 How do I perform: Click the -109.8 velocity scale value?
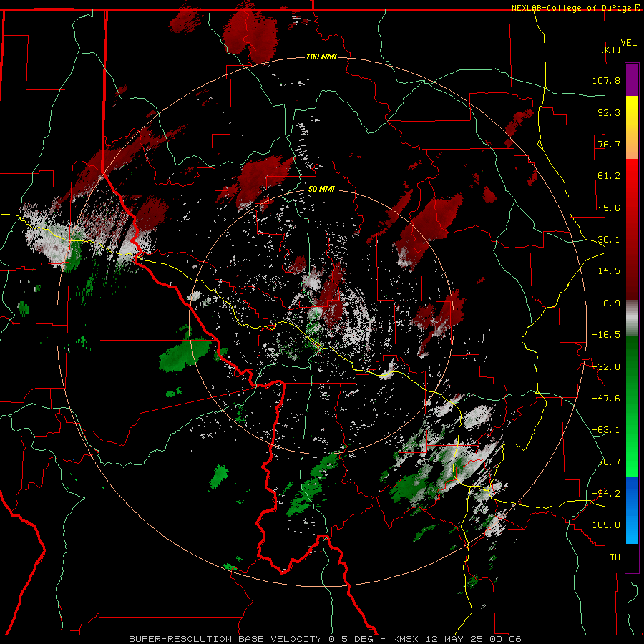pos(603,525)
